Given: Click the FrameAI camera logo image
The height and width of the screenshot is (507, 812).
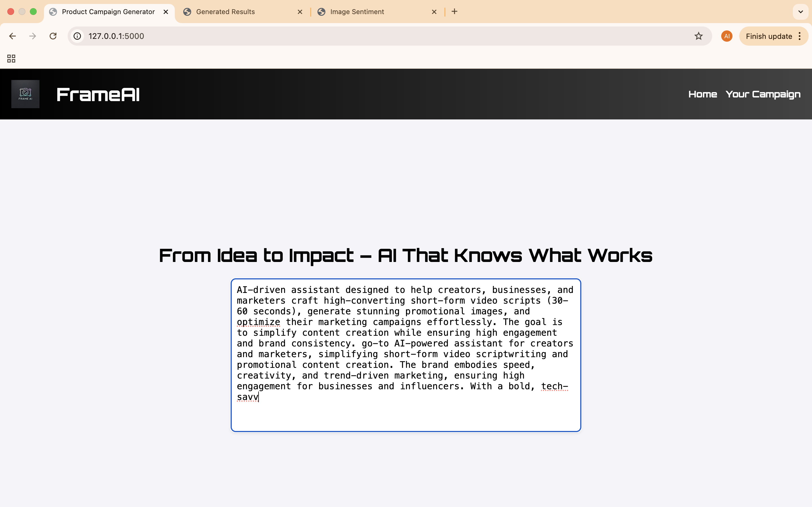Looking at the screenshot, I should [x=25, y=94].
